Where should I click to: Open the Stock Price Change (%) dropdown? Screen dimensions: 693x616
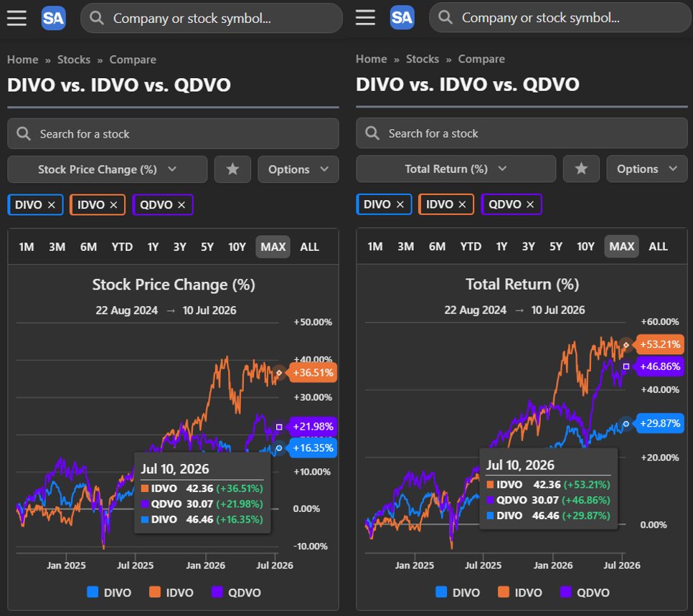(x=108, y=169)
